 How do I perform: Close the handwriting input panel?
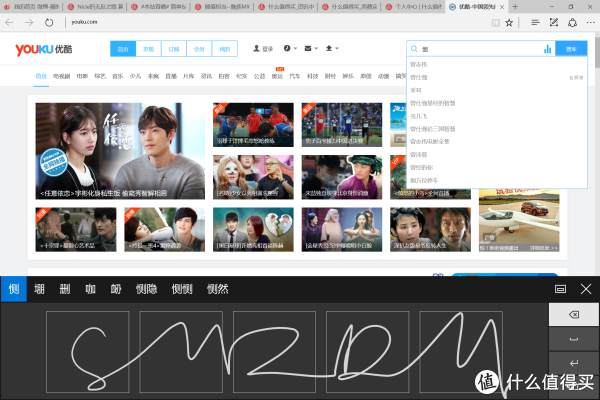(x=586, y=289)
